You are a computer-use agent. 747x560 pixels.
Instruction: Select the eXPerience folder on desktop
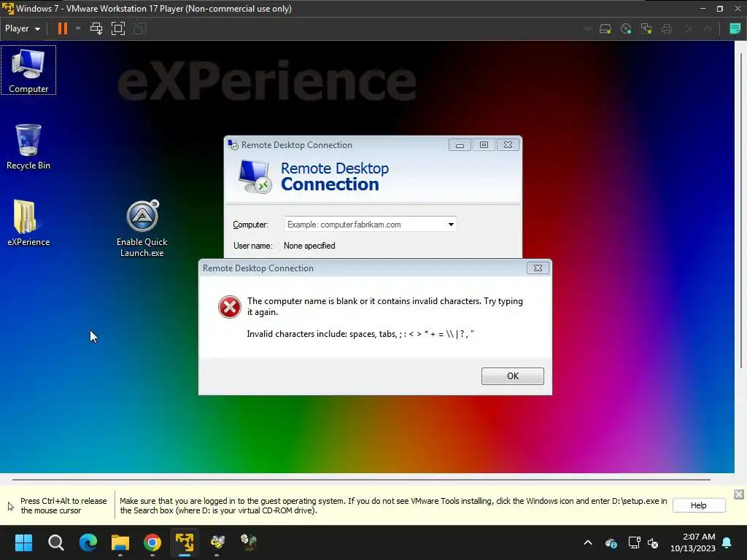(x=28, y=222)
